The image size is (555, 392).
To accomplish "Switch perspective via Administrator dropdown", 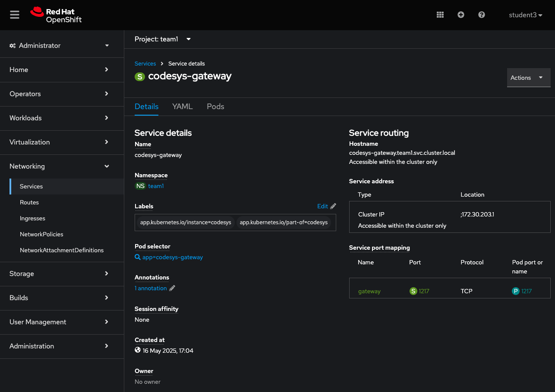I will coord(62,45).
